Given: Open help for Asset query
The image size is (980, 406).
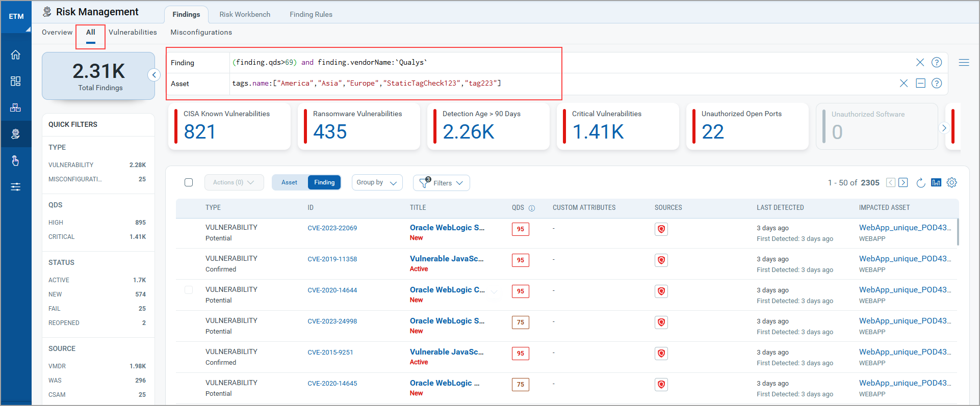Looking at the screenshot, I should [937, 83].
